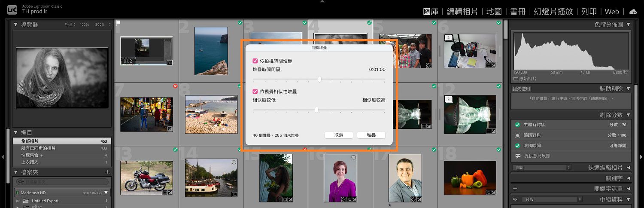This screenshot has width=644, height=208.
Task: Click the adjustments badge on the bell peppers photo
Action: [x=493, y=193]
